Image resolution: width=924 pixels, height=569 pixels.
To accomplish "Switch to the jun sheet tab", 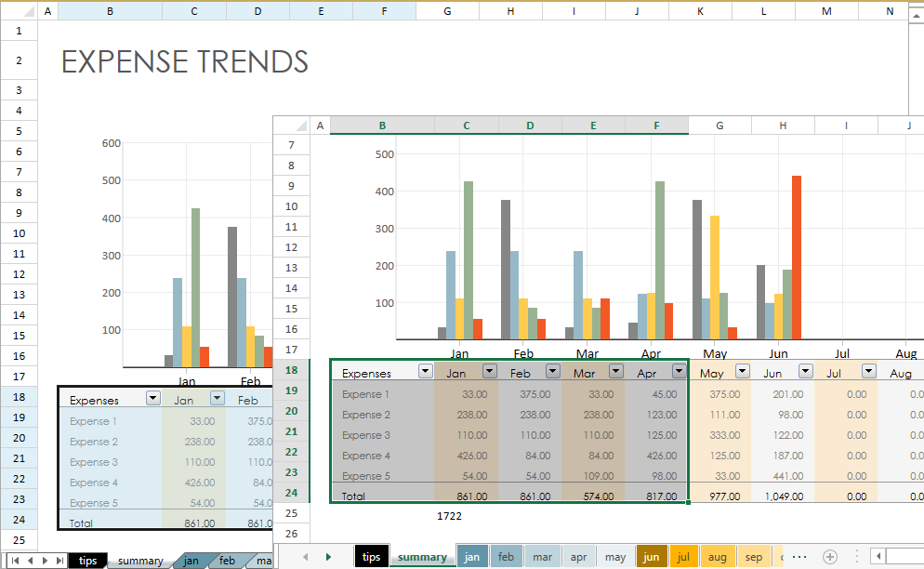I will coord(651,557).
